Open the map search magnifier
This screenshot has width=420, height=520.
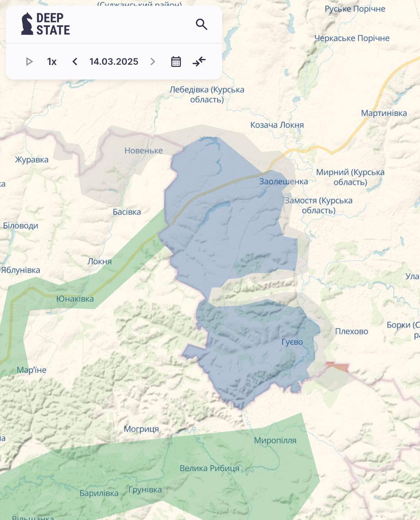click(x=201, y=24)
